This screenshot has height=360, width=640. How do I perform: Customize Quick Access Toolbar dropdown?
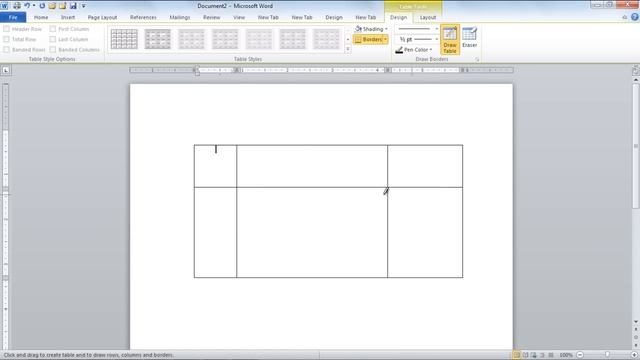point(84,6)
